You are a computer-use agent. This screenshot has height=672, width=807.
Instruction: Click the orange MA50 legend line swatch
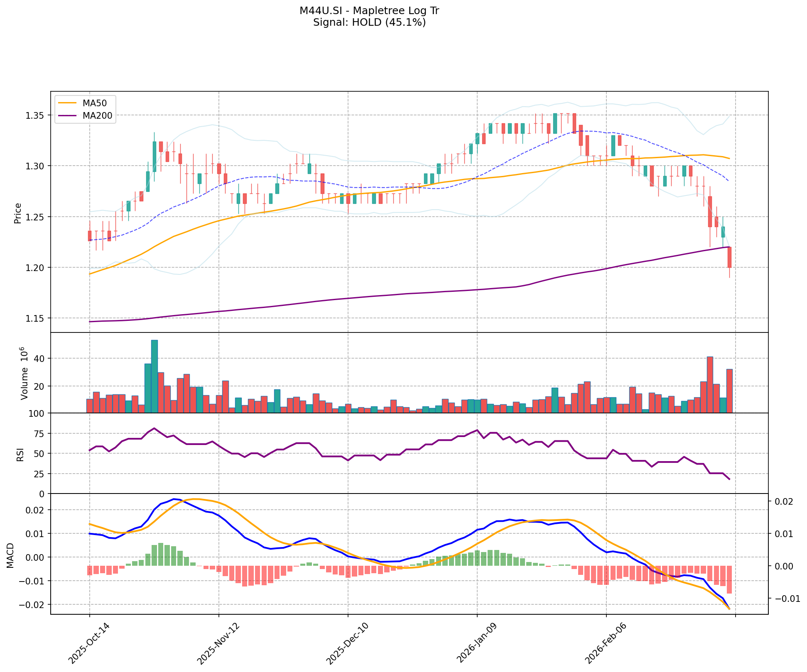click(67, 103)
